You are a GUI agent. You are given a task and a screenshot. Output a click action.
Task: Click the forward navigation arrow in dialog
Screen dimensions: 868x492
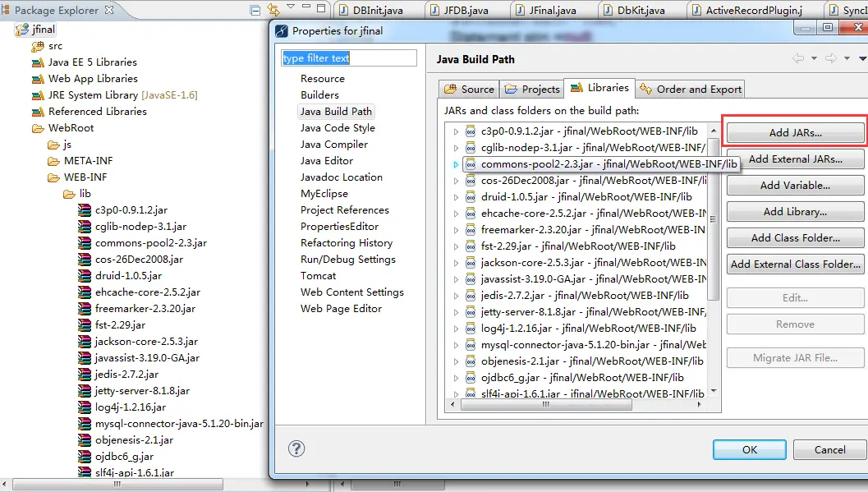(x=830, y=58)
